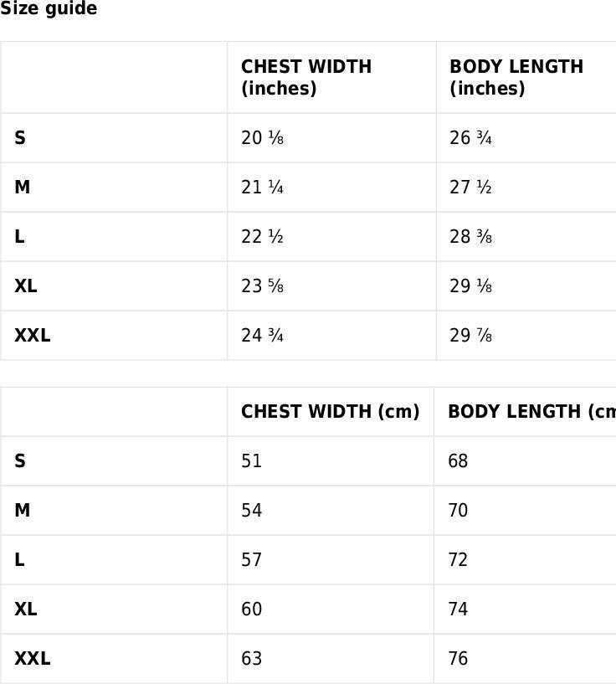Select the 57 cm chest width value
Image resolution: width=616 pixels, height=684 pixels.
click(x=252, y=560)
